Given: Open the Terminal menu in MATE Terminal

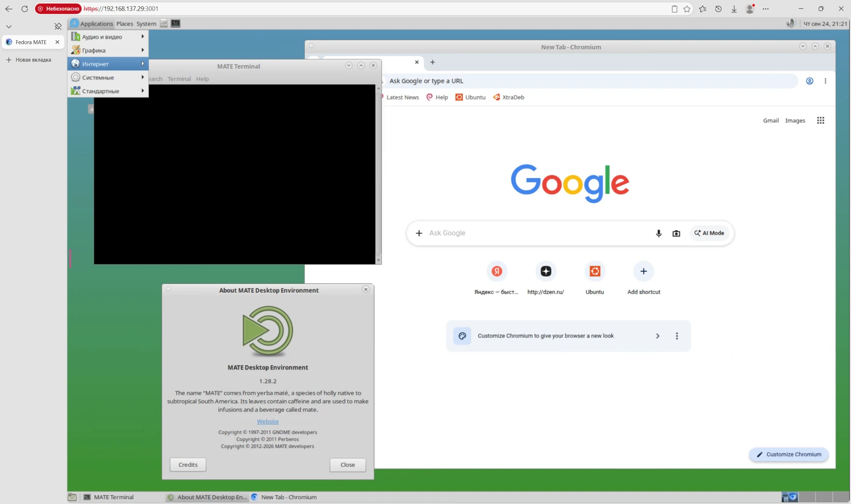Looking at the screenshot, I should pyautogui.click(x=179, y=79).
